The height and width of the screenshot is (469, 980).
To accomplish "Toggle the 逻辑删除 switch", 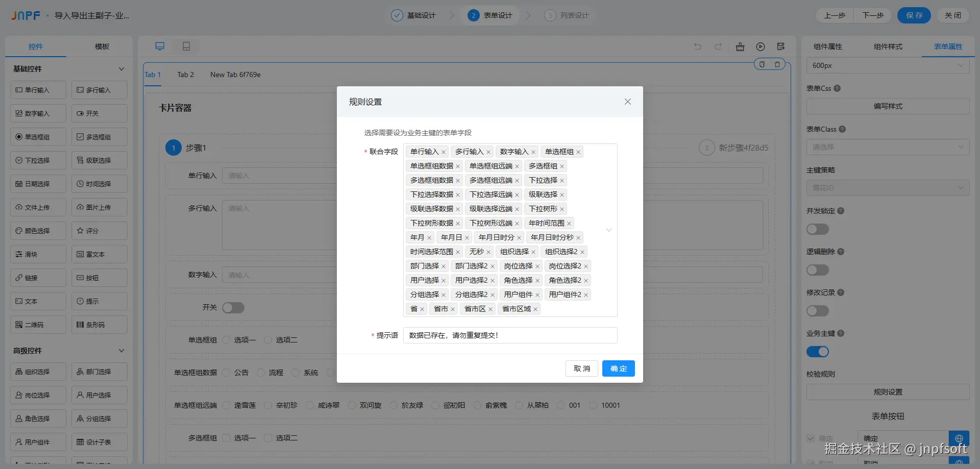I will [x=818, y=270].
